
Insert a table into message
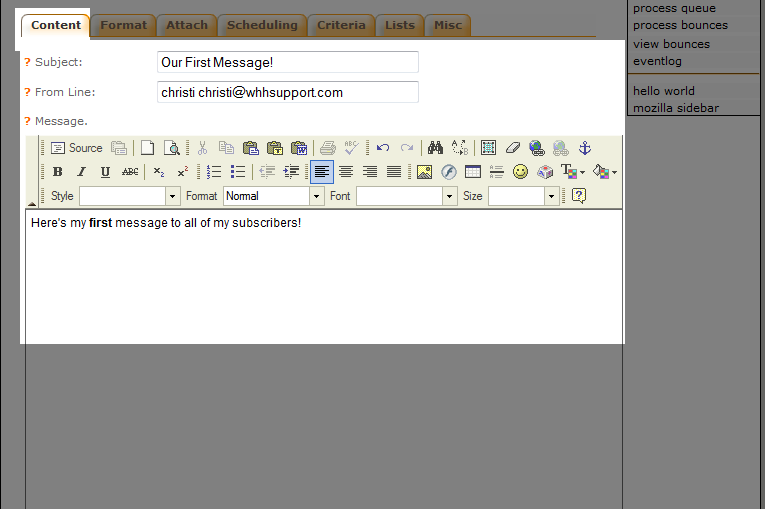(473, 172)
